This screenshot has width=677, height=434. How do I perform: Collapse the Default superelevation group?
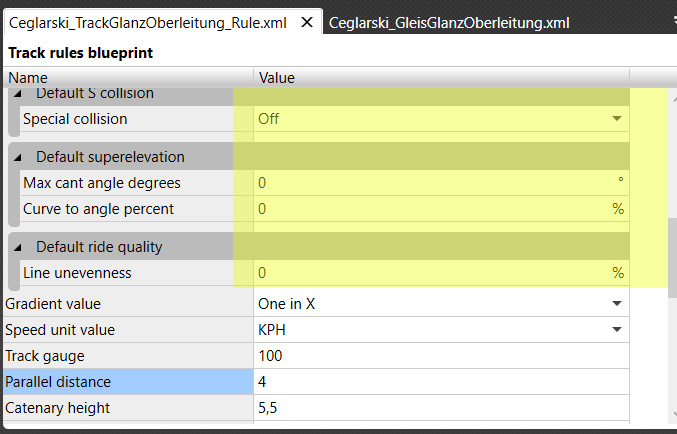pos(21,157)
